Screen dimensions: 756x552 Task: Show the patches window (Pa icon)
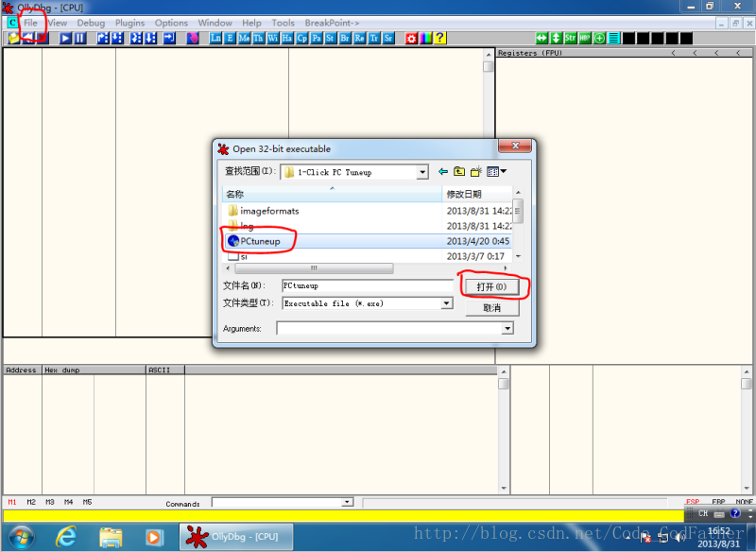(x=317, y=38)
